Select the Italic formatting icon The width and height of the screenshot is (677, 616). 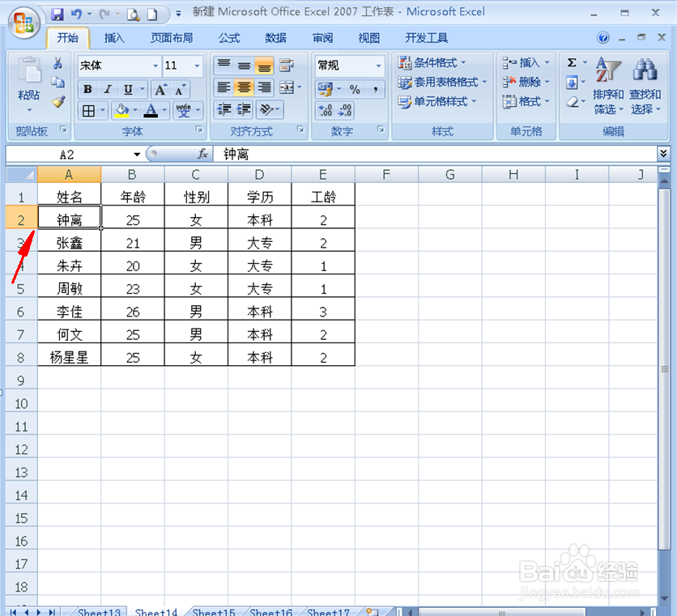click(x=107, y=89)
